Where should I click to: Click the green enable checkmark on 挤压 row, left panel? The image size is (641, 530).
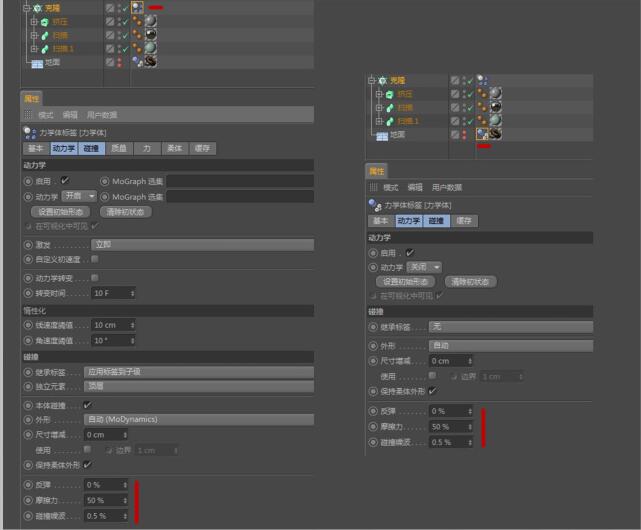[x=125, y=22]
